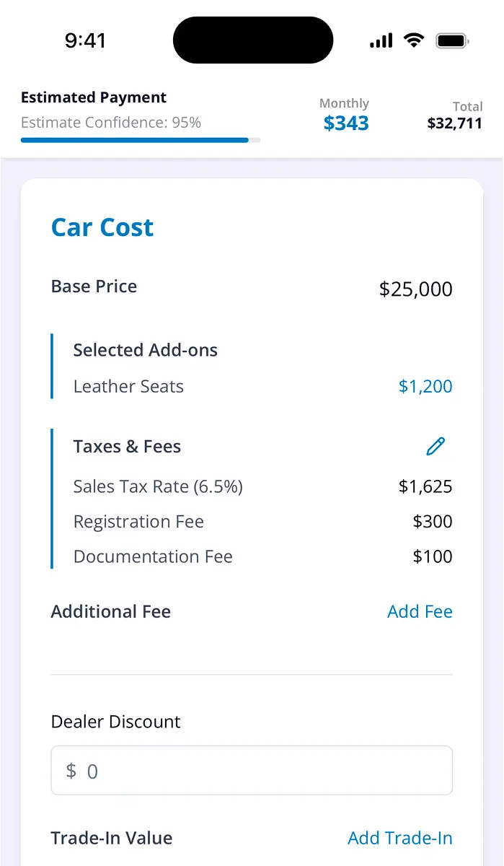Click the Estimate Confidence progress bar
The width and height of the screenshot is (504, 866).
pyautogui.click(x=141, y=140)
